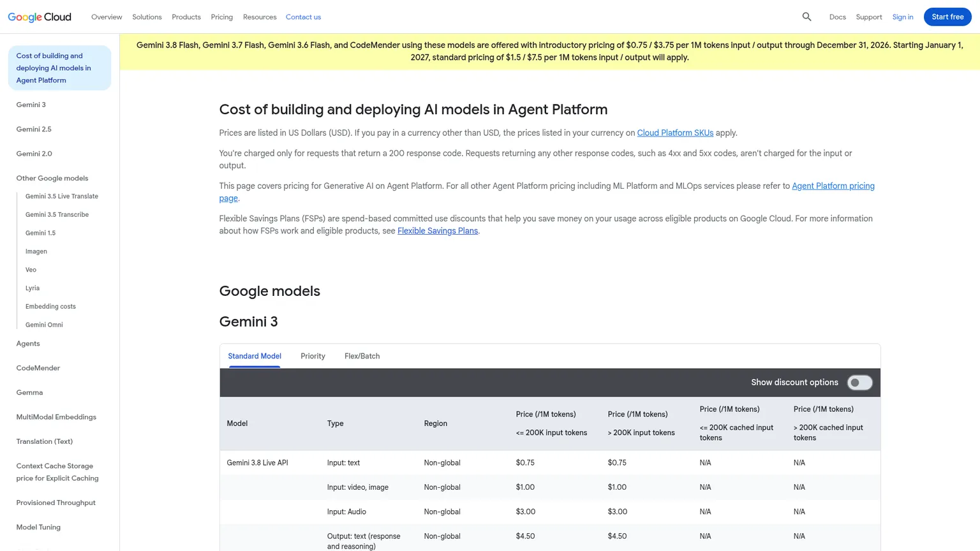Select Translation (Text) in the sidebar
The height and width of the screenshot is (551, 980).
click(45, 442)
